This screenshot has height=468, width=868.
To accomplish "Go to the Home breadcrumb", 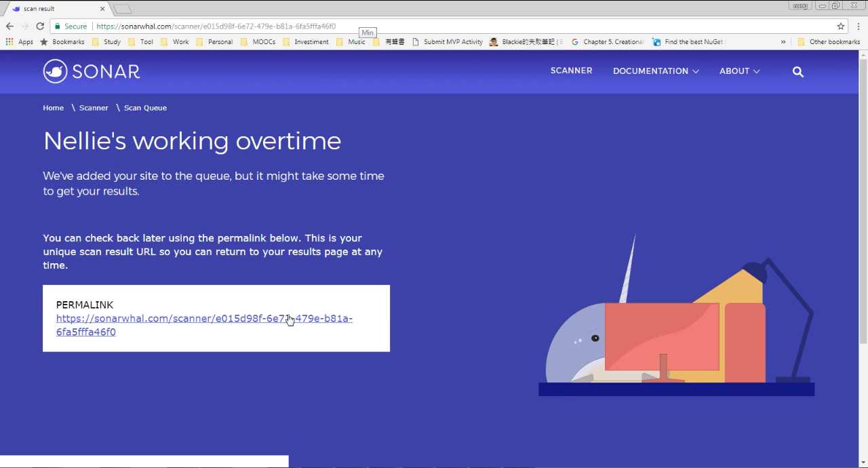I will pyautogui.click(x=53, y=108).
